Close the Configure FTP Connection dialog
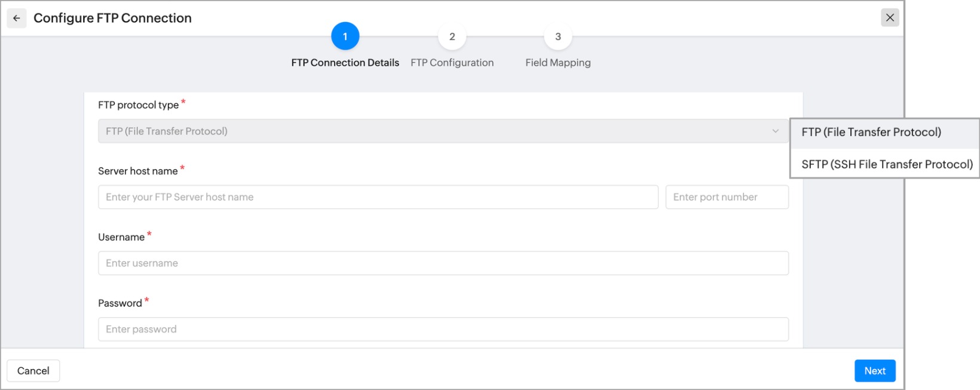The width and height of the screenshot is (980, 390). [890, 18]
